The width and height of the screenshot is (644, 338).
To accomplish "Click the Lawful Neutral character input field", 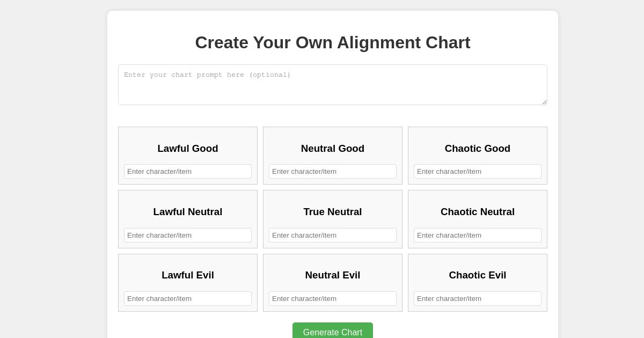I will 188,235.
